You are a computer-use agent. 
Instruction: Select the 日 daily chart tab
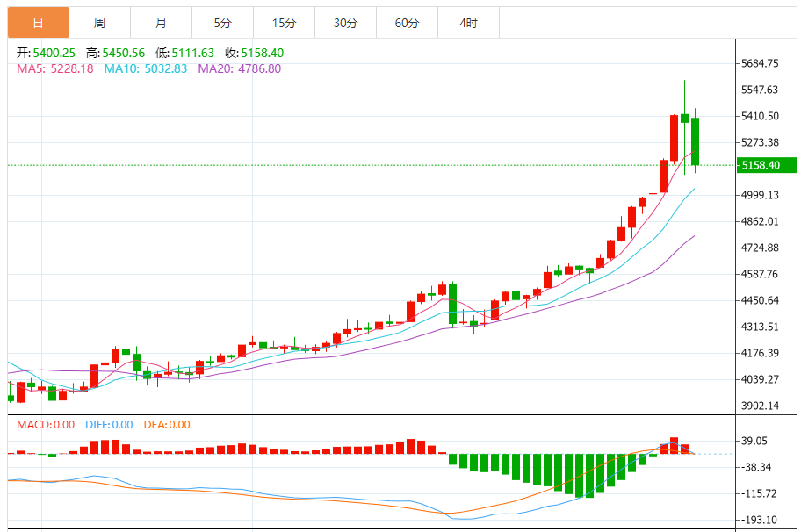[38, 23]
